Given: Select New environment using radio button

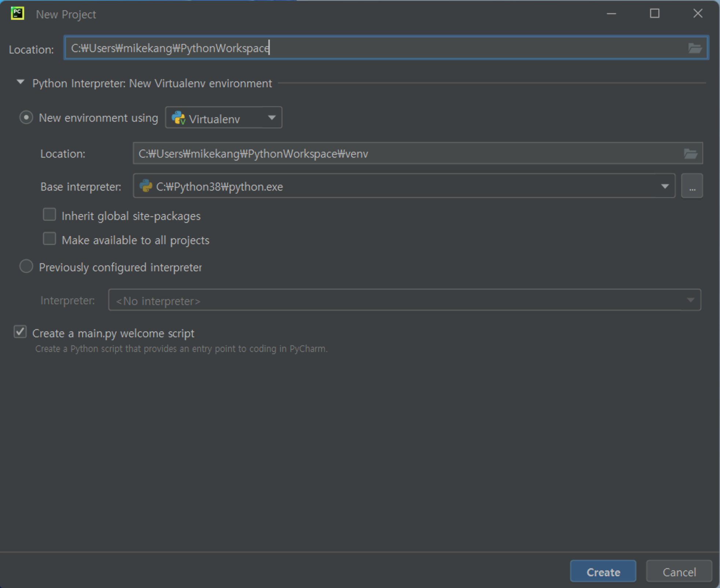Looking at the screenshot, I should click(x=26, y=118).
